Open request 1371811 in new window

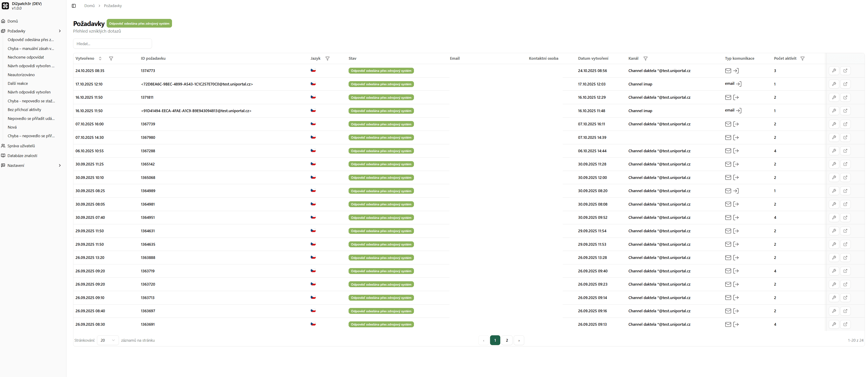[845, 98]
